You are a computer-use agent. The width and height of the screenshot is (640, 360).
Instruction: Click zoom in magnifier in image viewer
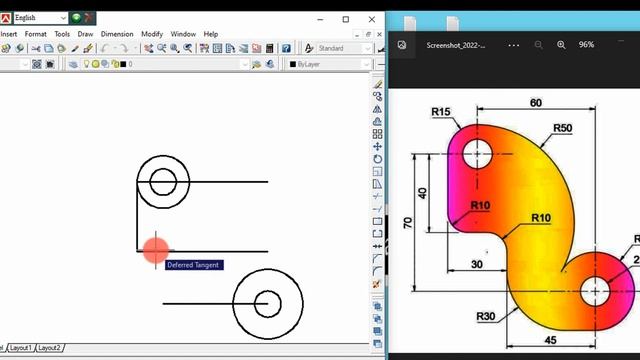[561, 45]
